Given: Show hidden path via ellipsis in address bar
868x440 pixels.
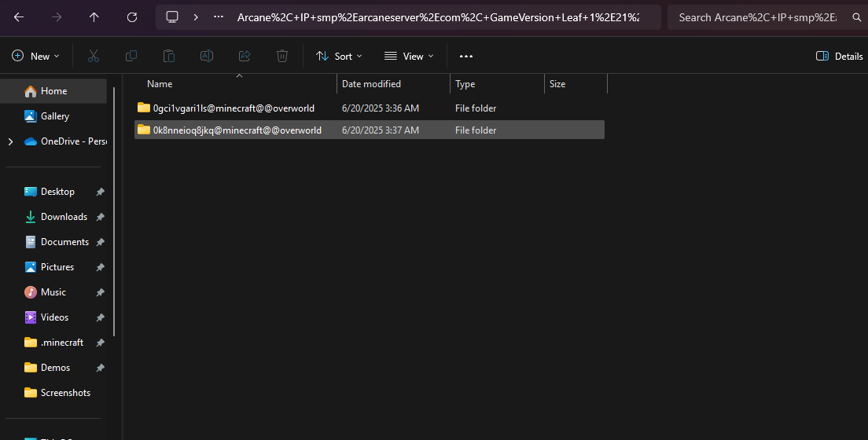Looking at the screenshot, I should [219, 17].
